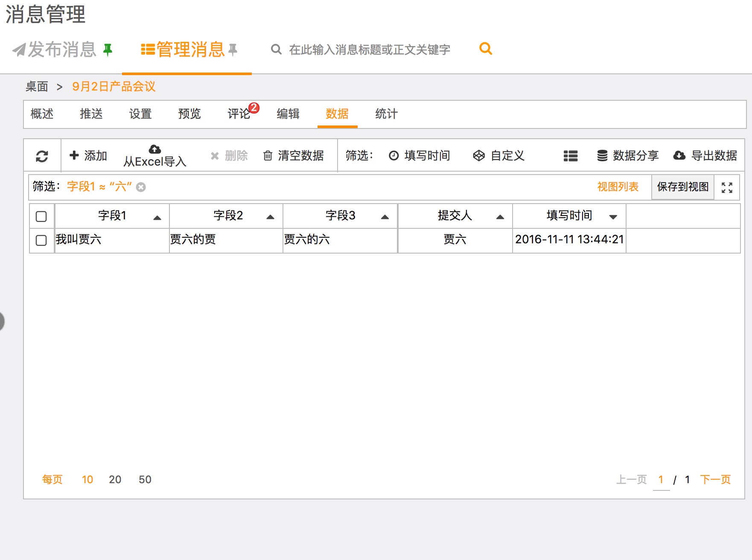752x560 pixels.
Task: Sort by 提交人 using its arrow
Action: pos(500,217)
